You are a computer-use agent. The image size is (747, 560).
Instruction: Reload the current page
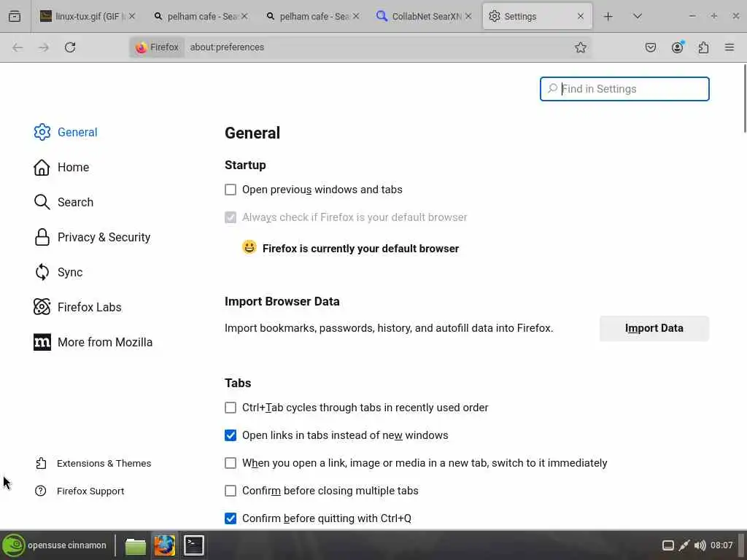pyautogui.click(x=70, y=47)
